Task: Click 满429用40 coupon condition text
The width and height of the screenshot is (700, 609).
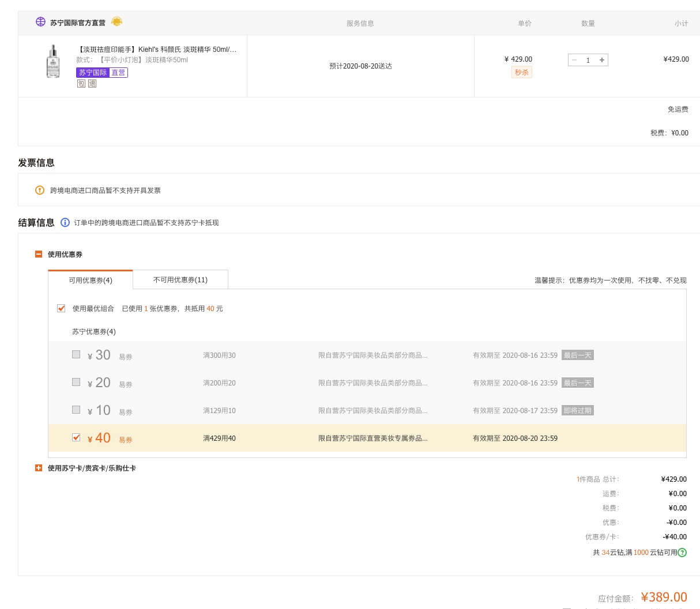Action: coord(219,438)
